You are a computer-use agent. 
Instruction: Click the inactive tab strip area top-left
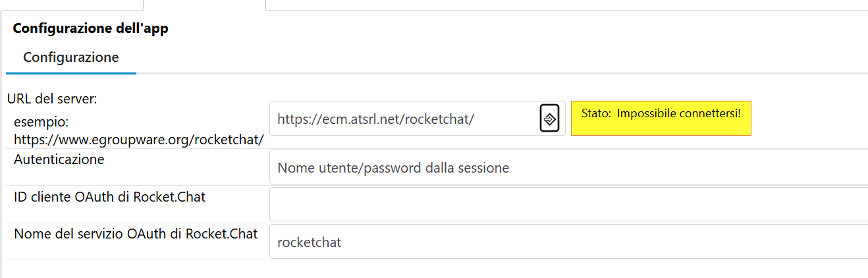(x=71, y=5)
